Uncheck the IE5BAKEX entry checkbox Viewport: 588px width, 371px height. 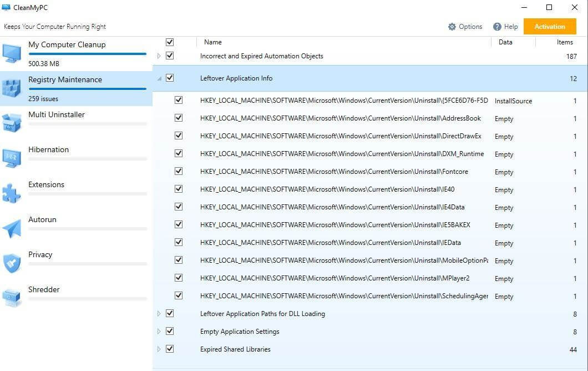(x=179, y=224)
